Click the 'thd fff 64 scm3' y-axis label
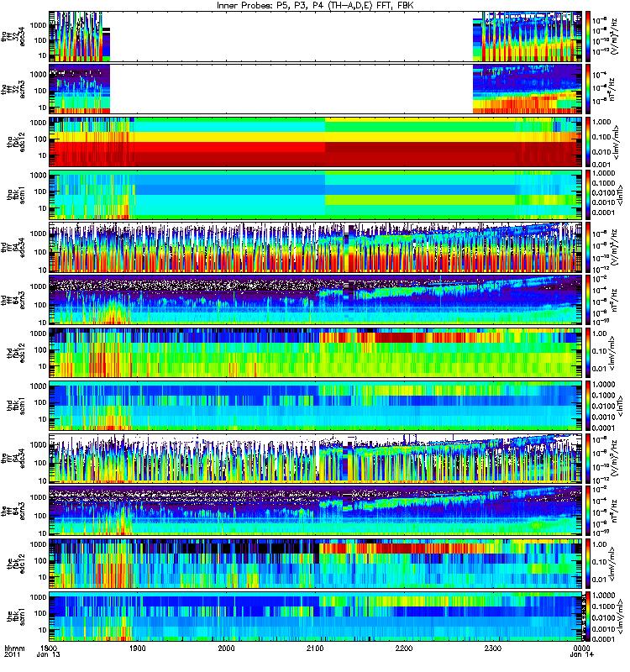Screen dimensions: 630x672 [x=13, y=299]
